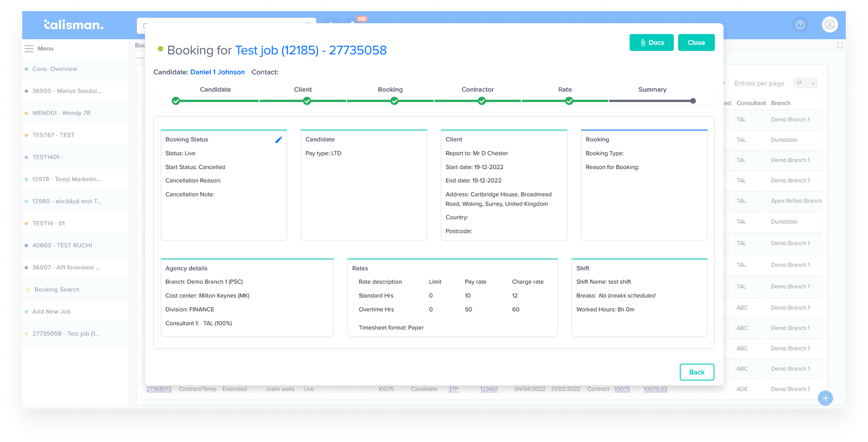Go to the Rate step checkmark
The height and width of the screenshot is (442, 868).
569,101
